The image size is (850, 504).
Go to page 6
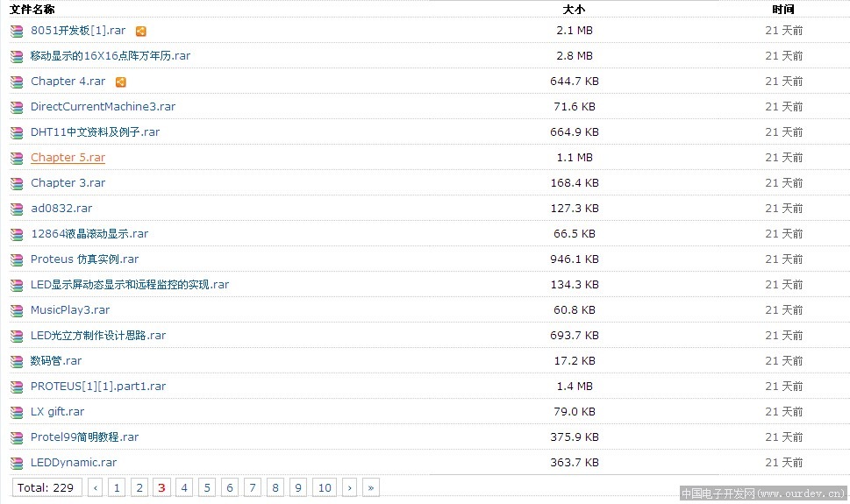click(x=230, y=487)
